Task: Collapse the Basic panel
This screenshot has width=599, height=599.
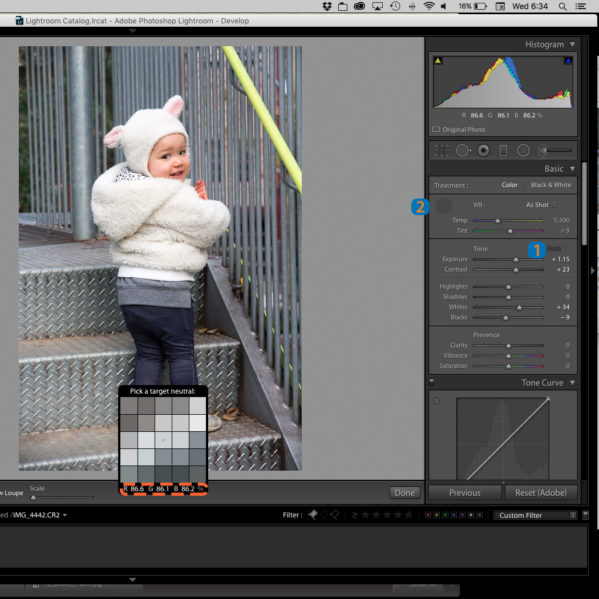Action: click(572, 168)
